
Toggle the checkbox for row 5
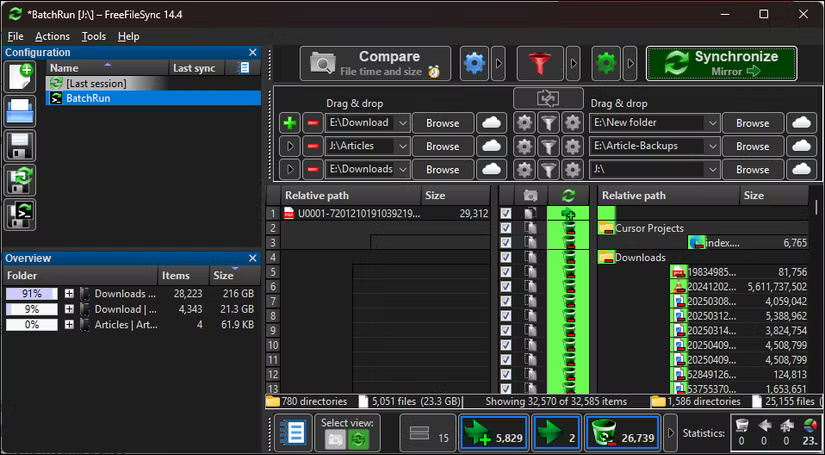pos(506,272)
